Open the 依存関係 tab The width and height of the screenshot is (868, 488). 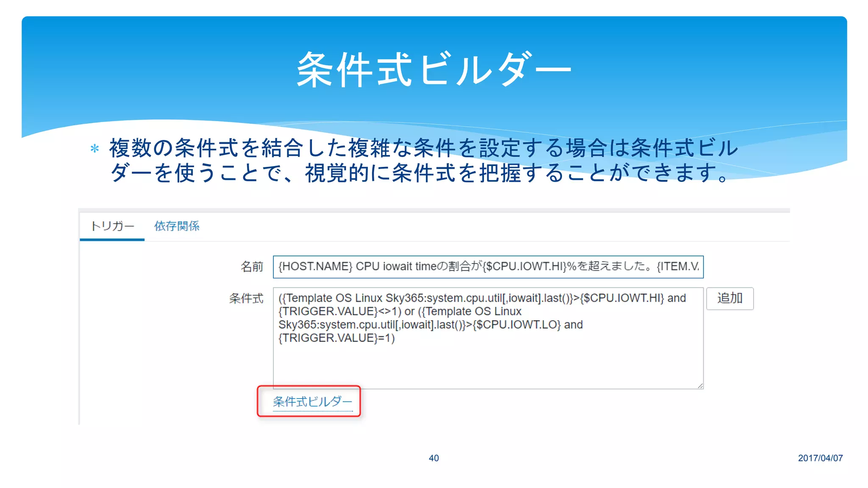(177, 226)
